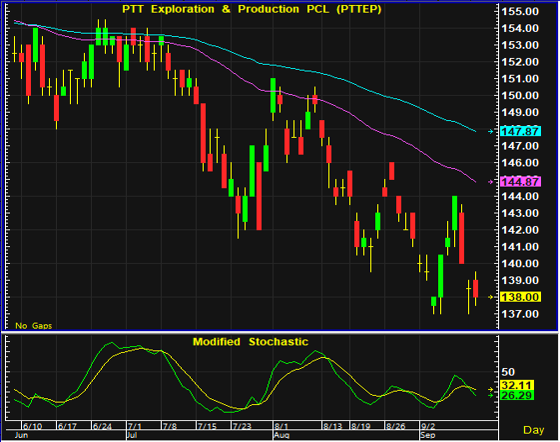Click the 50 level on stochastic scale

point(508,372)
